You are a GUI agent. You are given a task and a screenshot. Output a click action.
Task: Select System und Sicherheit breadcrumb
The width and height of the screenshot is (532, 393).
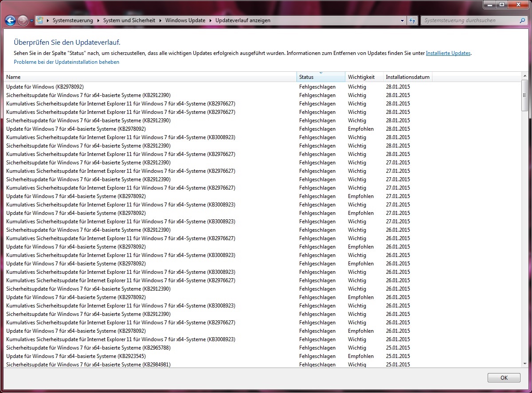click(x=129, y=20)
